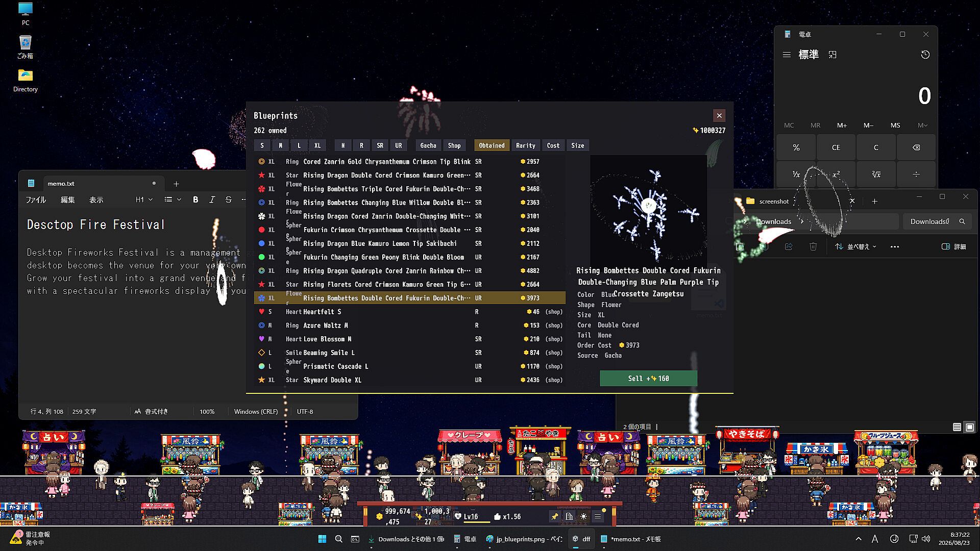Apply strikethrough formatting in Notepad
The height and width of the screenshot is (551, 980).
228,200
